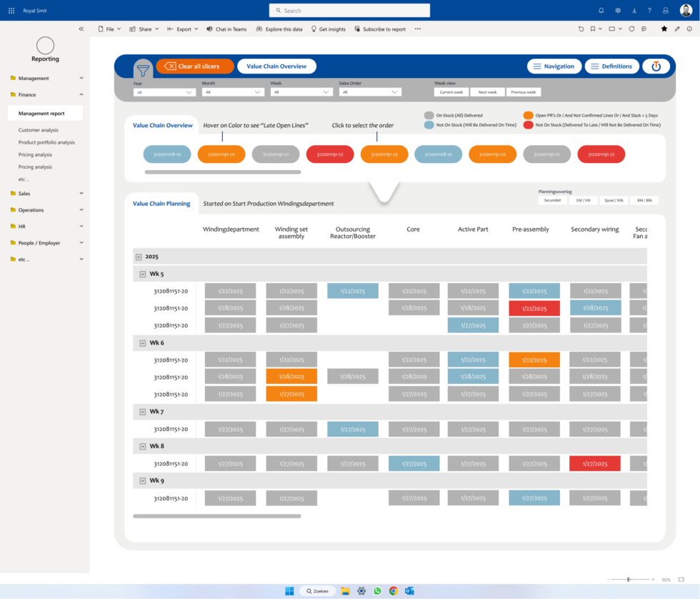Collapse the Wk 5 row group
This screenshot has width=700, height=599.
click(142, 274)
